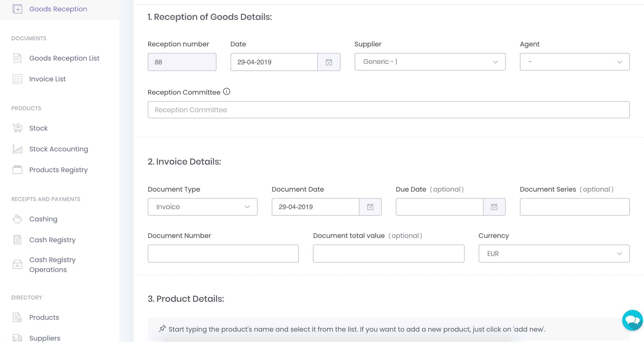This screenshot has height=342, width=644.
Task: Go to Goods Reception List
Action: (x=64, y=58)
